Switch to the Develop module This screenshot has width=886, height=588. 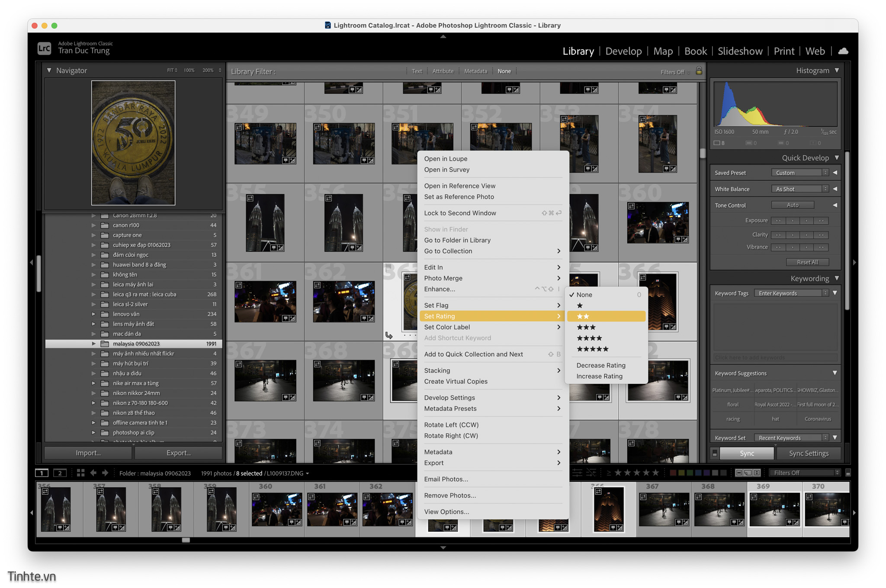pyautogui.click(x=623, y=51)
